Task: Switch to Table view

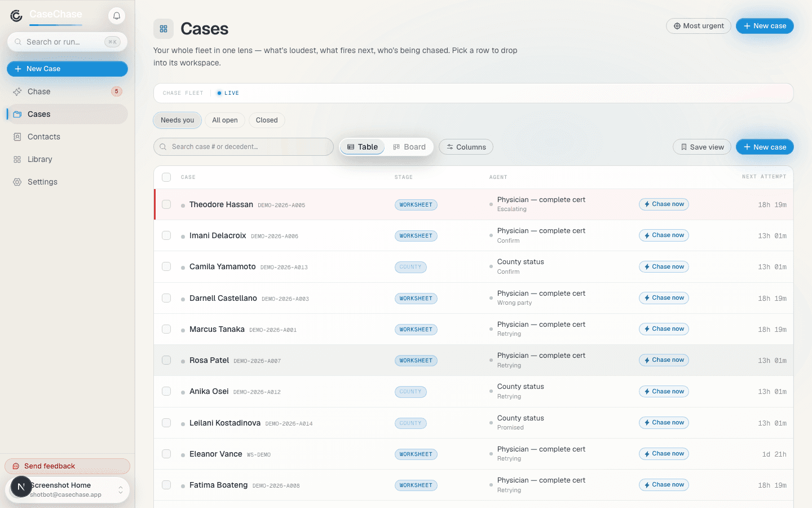Action: pos(363,147)
